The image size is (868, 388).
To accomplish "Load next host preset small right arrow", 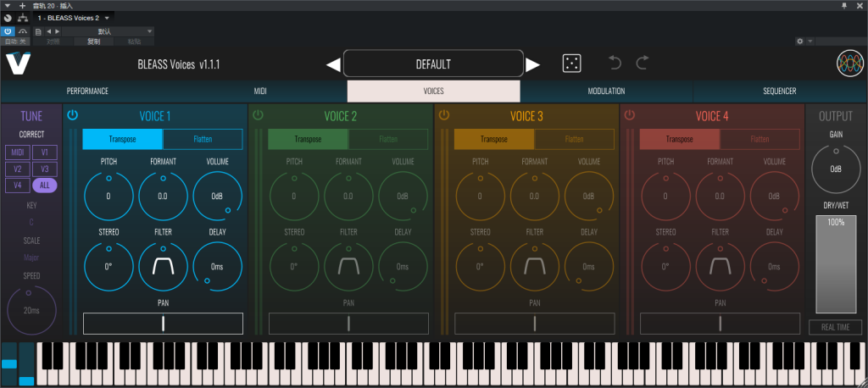I will tap(57, 31).
